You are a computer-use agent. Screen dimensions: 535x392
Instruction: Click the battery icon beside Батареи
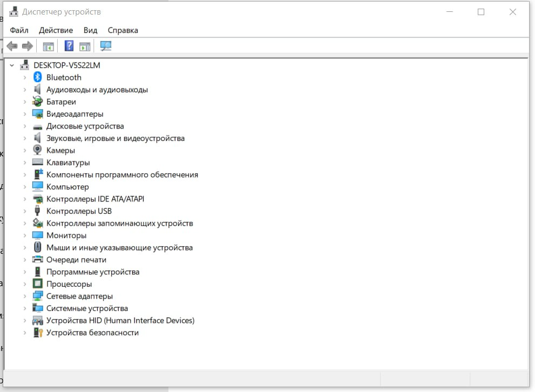tap(38, 102)
